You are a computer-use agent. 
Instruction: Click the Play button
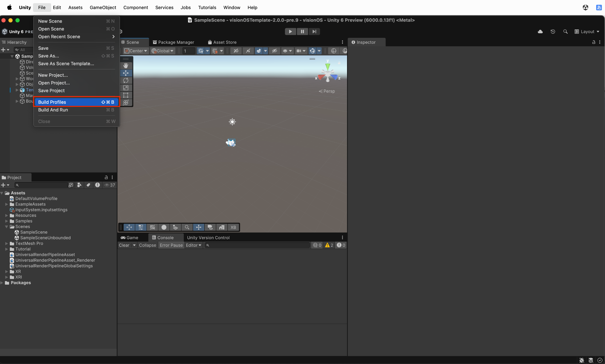coord(290,31)
